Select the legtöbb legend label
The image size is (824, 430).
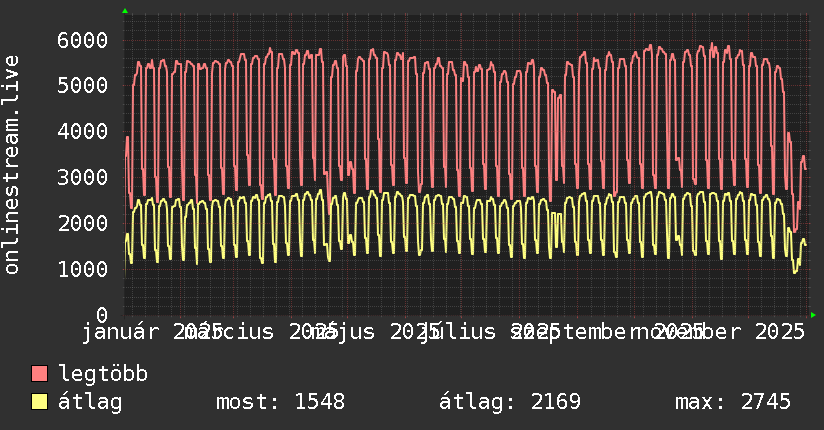(x=103, y=374)
